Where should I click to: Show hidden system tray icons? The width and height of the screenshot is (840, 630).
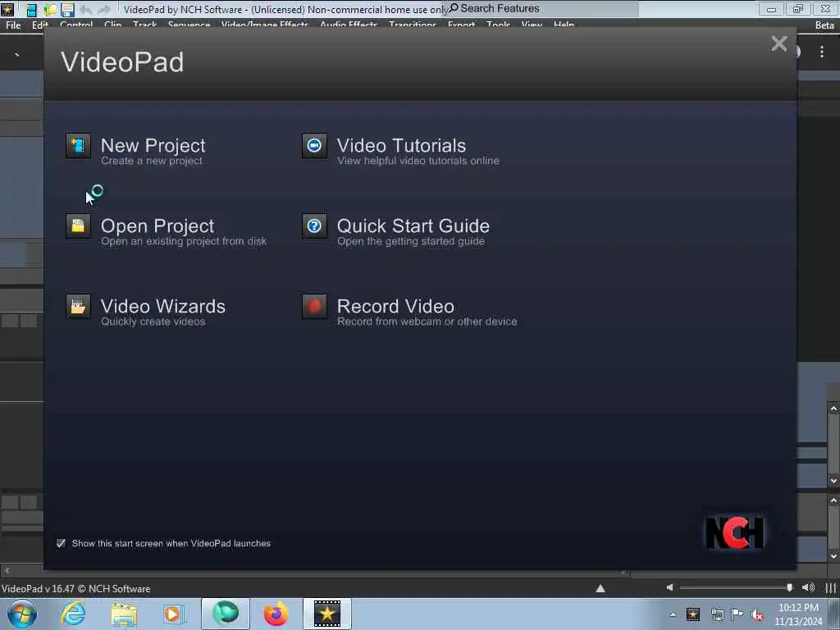673,614
